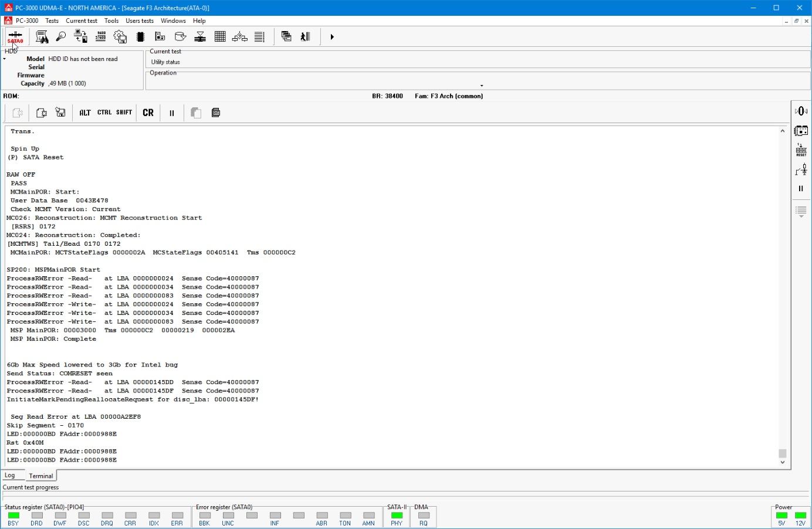Click the gear with floppy disk icon
This screenshot has width=812, height=529.
[x=120, y=37]
